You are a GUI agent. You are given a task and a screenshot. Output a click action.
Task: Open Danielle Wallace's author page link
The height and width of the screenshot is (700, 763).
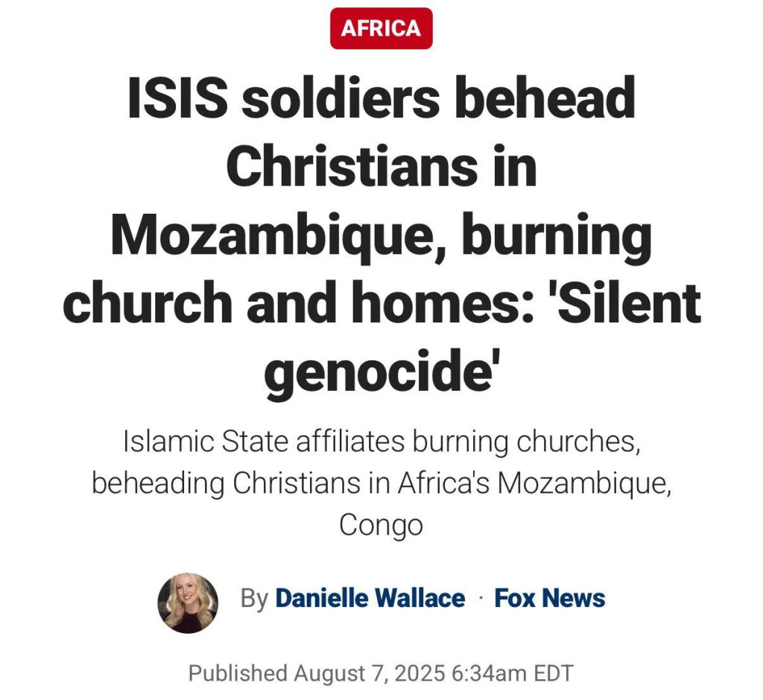pyautogui.click(x=370, y=598)
